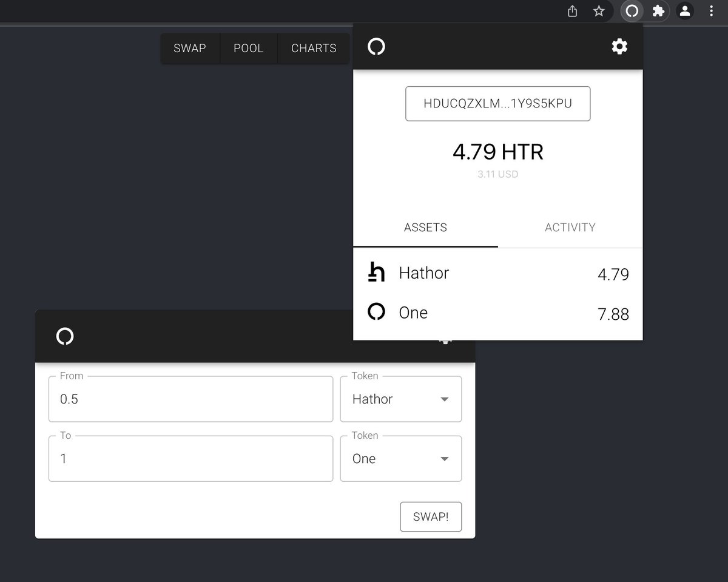Switch to the ACTIVITY tab
Image resolution: width=728 pixels, height=582 pixels.
(x=570, y=228)
